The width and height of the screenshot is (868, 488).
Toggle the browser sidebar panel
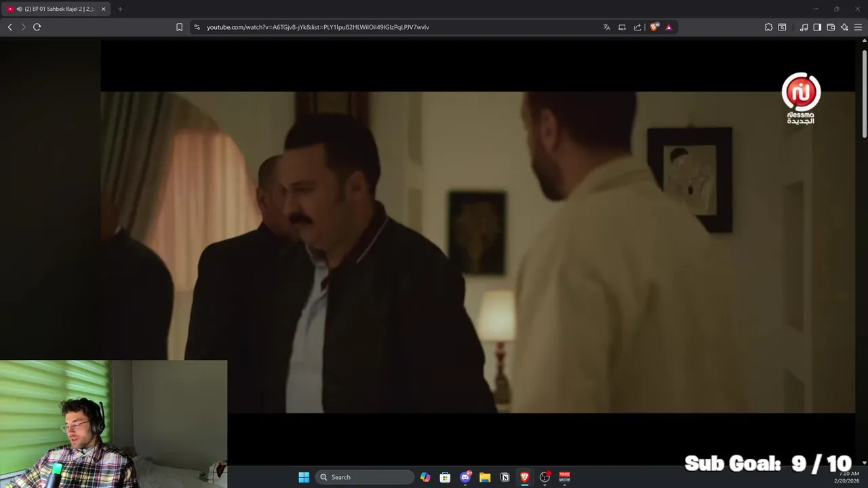tap(817, 27)
